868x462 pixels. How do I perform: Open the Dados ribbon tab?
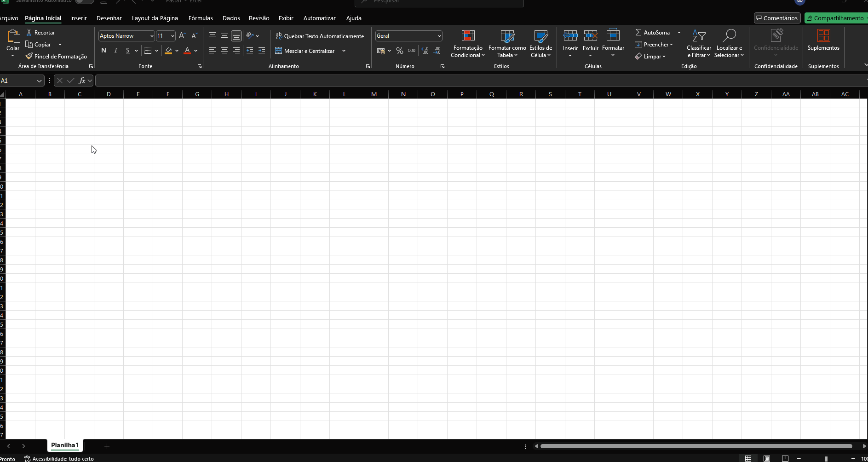point(231,18)
